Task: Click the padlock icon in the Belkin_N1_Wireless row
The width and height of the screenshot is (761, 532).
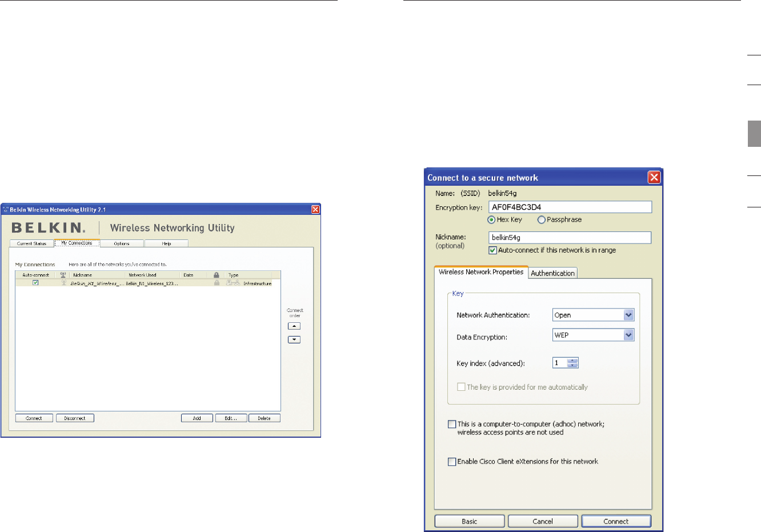Action: 217,283
